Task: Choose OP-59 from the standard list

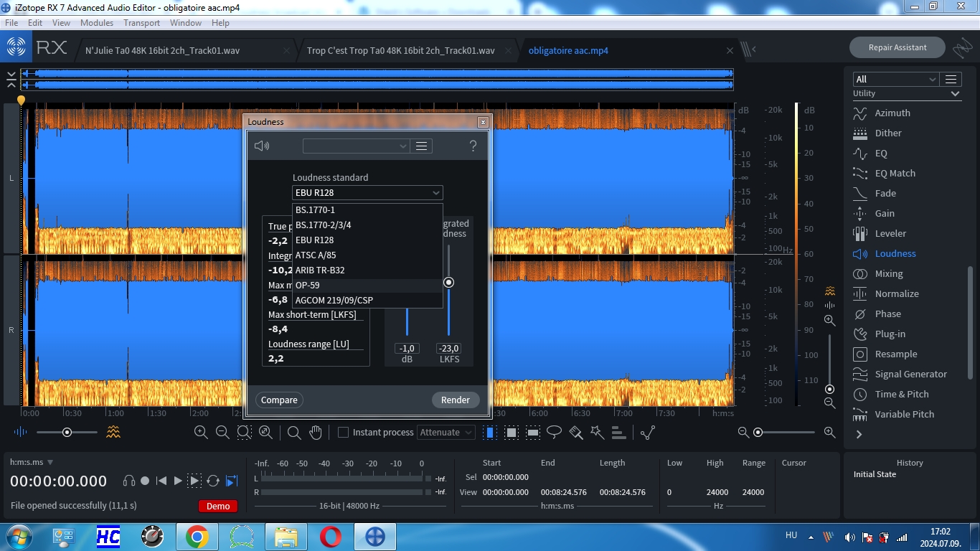Action: point(367,285)
